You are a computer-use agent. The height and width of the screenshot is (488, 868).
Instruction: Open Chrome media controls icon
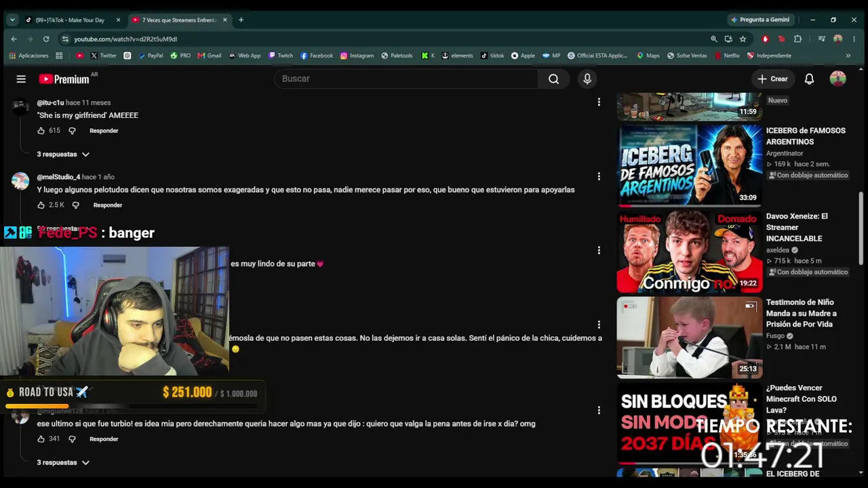click(x=822, y=39)
